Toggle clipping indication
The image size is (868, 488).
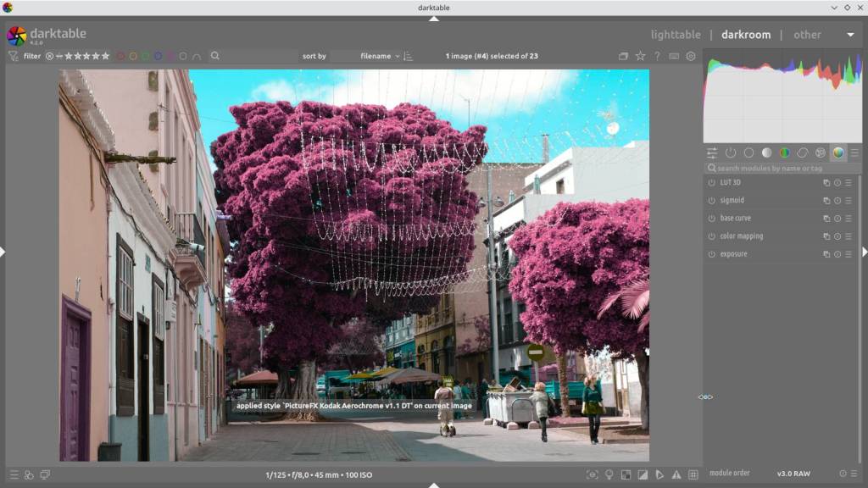643,474
